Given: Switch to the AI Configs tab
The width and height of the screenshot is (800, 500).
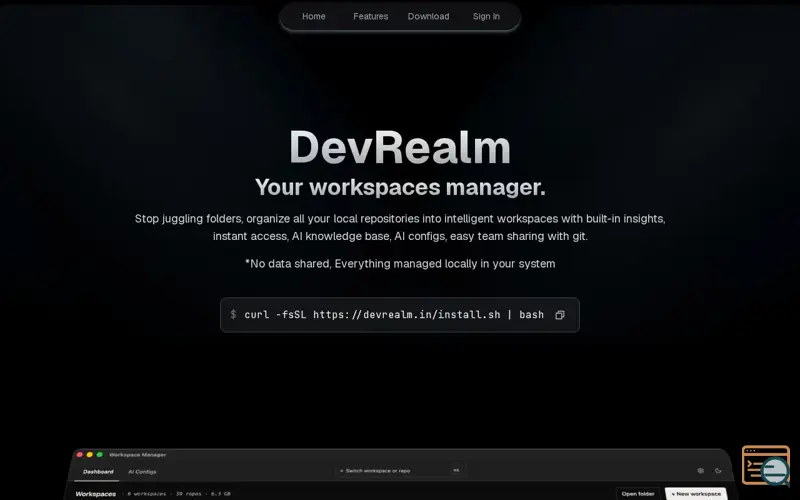Looking at the screenshot, I should (142, 472).
